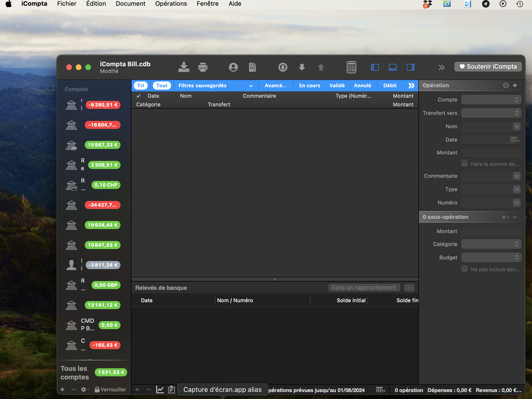Select account with balance 15 987,33 €
The width and height of the screenshot is (532, 399).
pyautogui.click(x=94, y=145)
